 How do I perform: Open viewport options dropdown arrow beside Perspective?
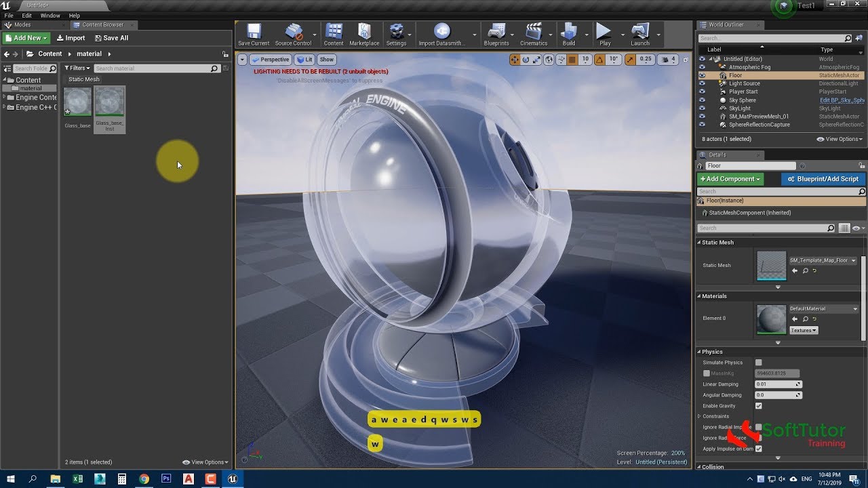pos(242,60)
